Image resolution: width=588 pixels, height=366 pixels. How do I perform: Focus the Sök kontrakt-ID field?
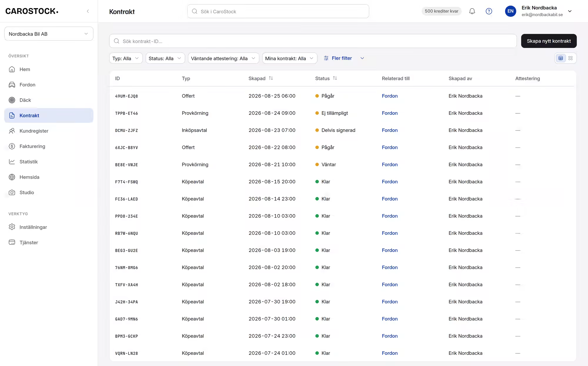pos(313,41)
